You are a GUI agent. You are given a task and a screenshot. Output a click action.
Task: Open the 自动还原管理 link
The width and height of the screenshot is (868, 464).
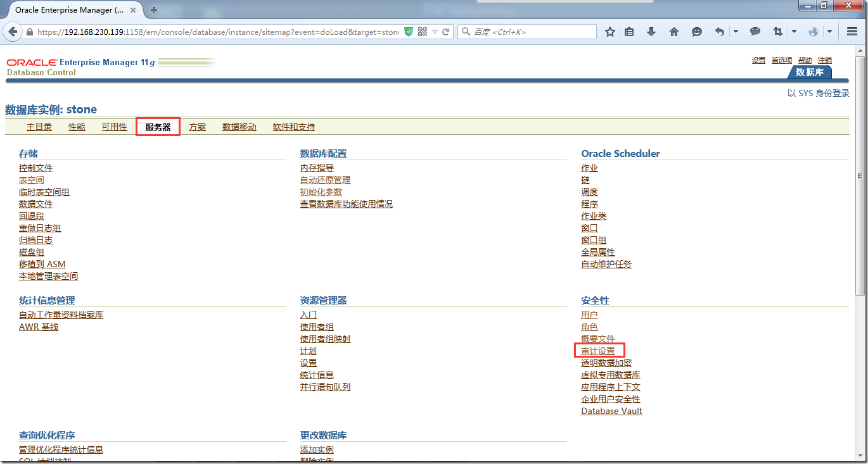pos(326,180)
